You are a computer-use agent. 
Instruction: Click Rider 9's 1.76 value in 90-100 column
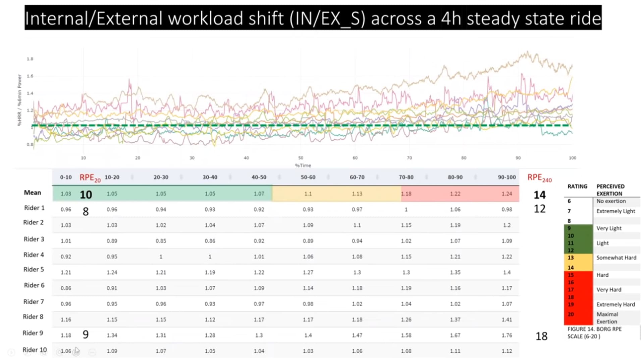pos(506,335)
